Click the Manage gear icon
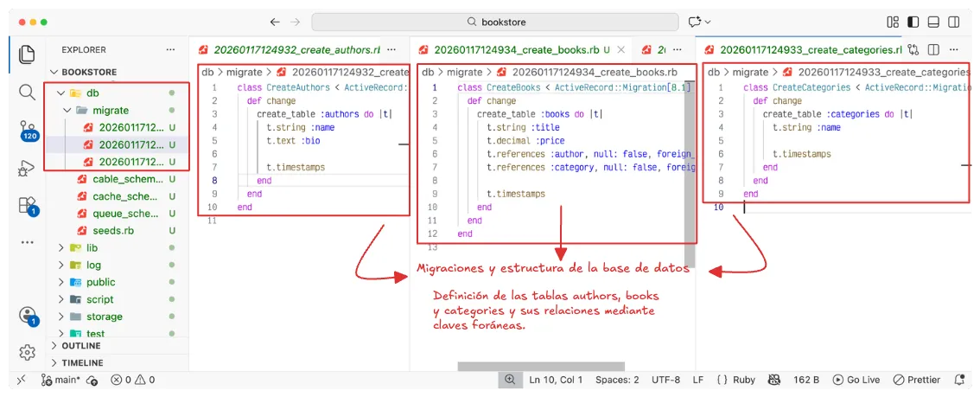 [x=27, y=352]
